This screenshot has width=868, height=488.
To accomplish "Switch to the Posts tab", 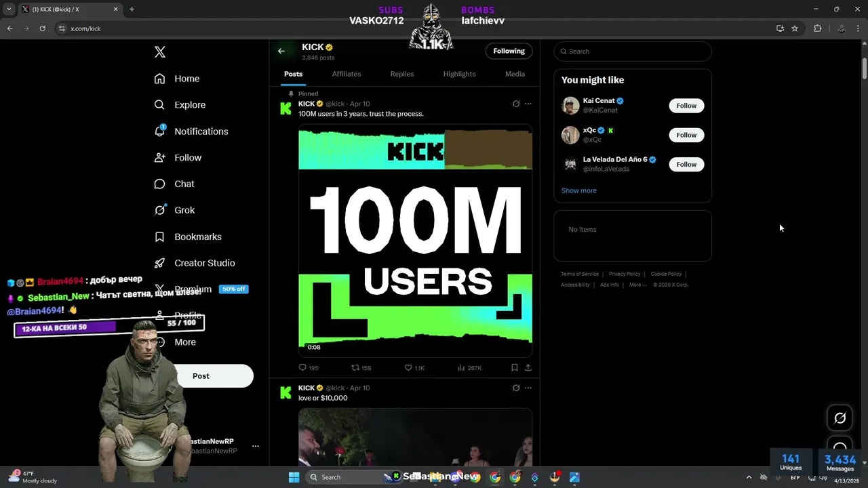I will [x=293, y=74].
